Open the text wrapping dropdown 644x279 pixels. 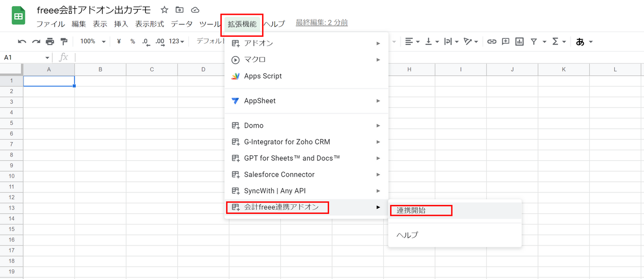click(451, 42)
